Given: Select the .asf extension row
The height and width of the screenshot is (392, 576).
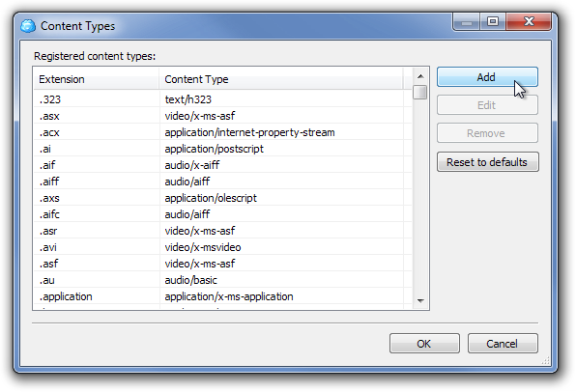Looking at the screenshot, I should [222, 264].
